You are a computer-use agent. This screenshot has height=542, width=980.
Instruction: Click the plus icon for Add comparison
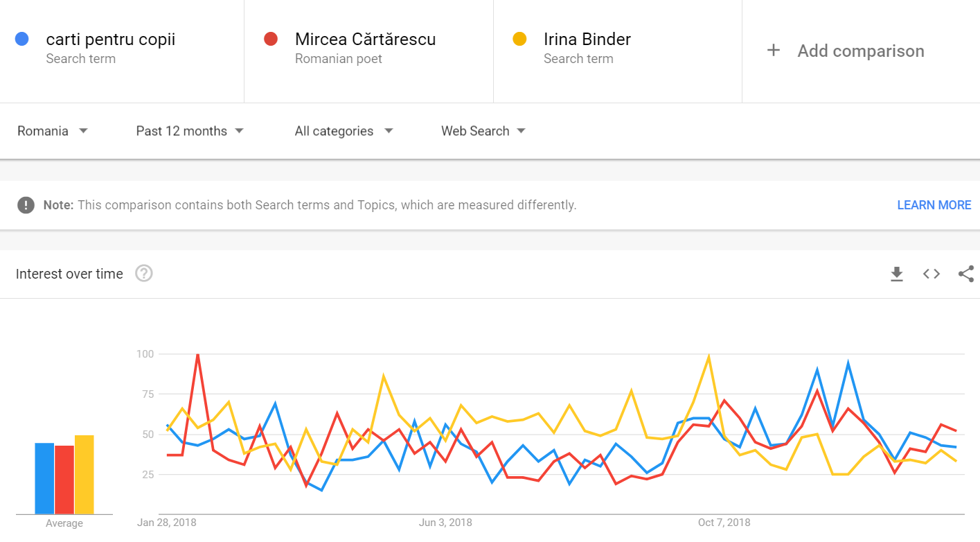tap(774, 51)
